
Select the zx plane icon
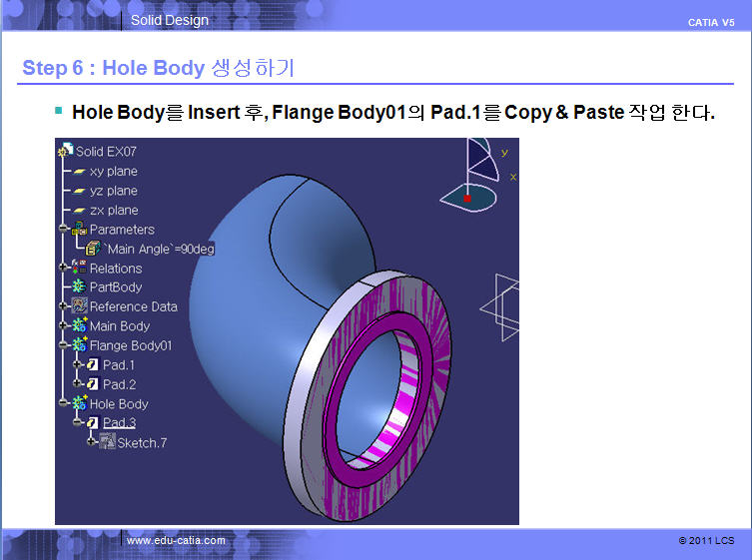pyautogui.click(x=80, y=211)
